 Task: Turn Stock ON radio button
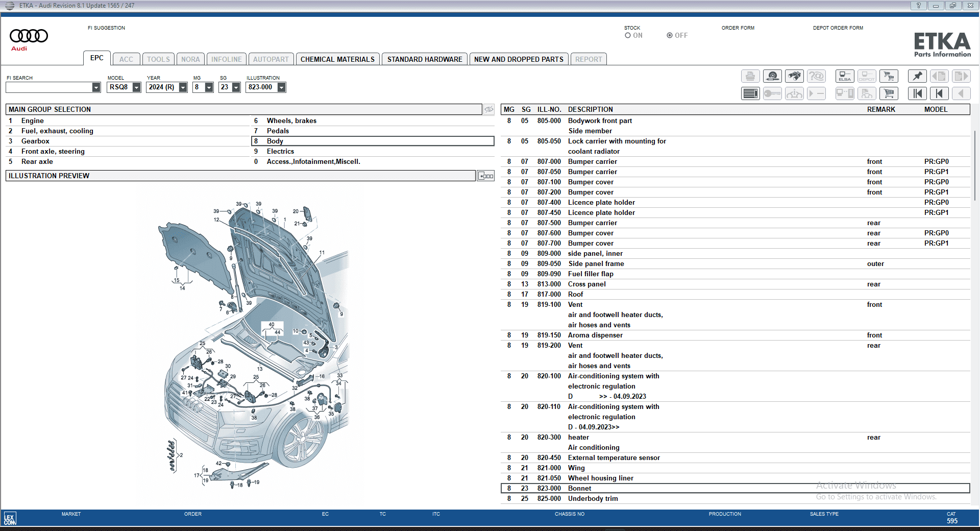pos(628,36)
